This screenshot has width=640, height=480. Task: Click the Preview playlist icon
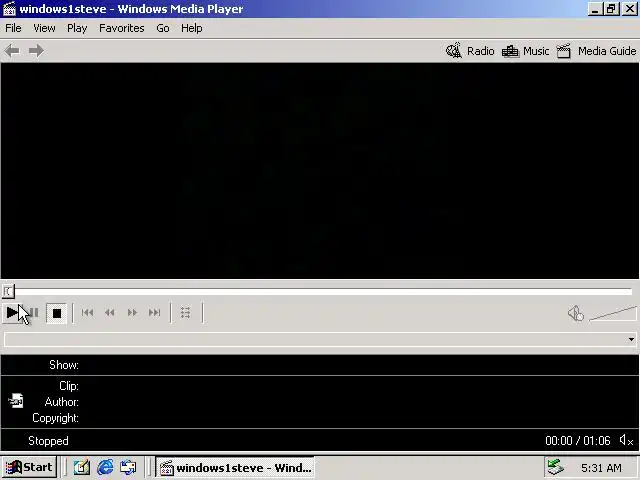click(x=186, y=313)
